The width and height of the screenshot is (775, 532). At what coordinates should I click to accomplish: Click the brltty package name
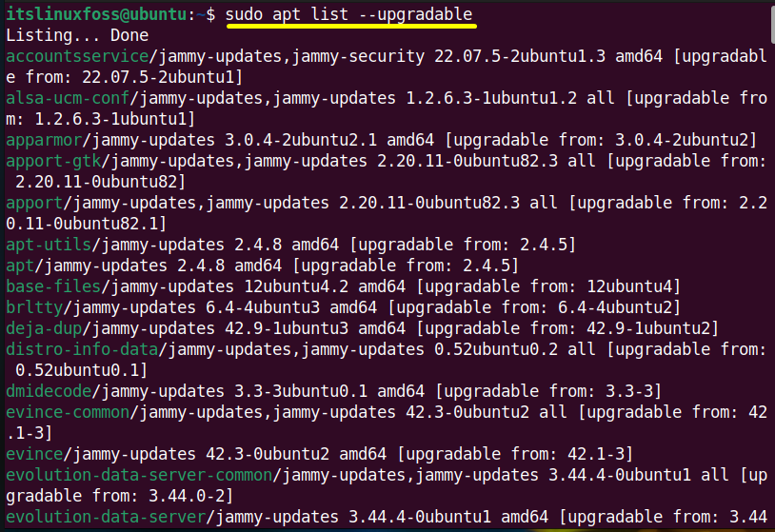34,307
